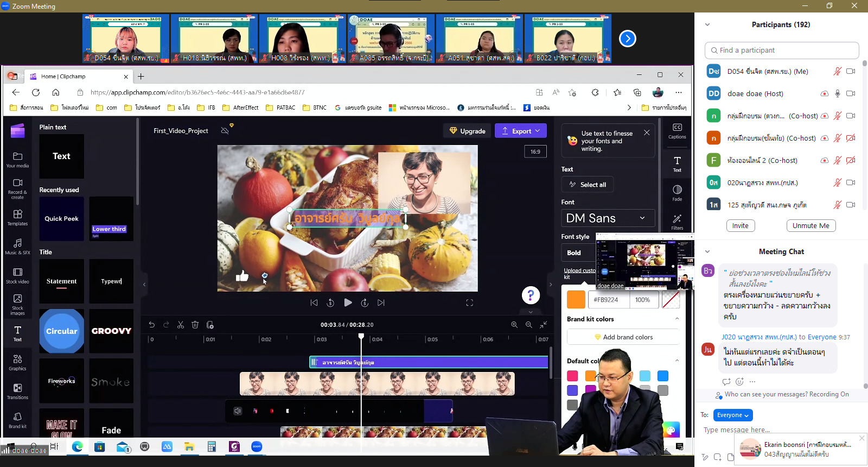
Task: Open the DM Sans font dropdown
Action: tap(608, 218)
